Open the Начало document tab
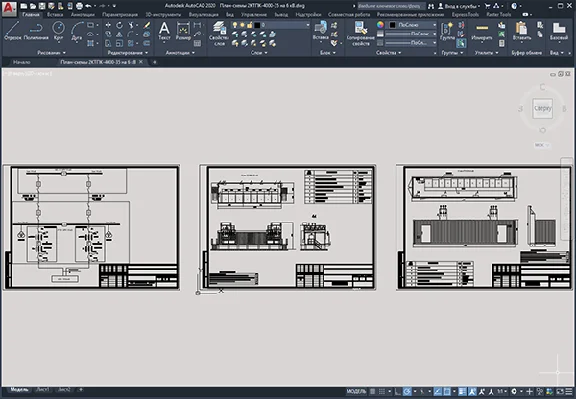Viewport: 576px width, 399px height. pyautogui.click(x=22, y=62)
